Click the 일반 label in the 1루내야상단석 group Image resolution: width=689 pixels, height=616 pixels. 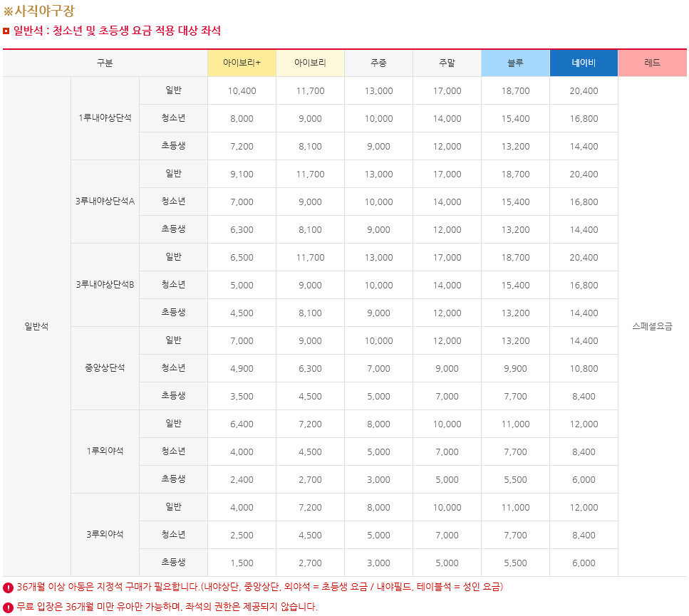[174, 90]
